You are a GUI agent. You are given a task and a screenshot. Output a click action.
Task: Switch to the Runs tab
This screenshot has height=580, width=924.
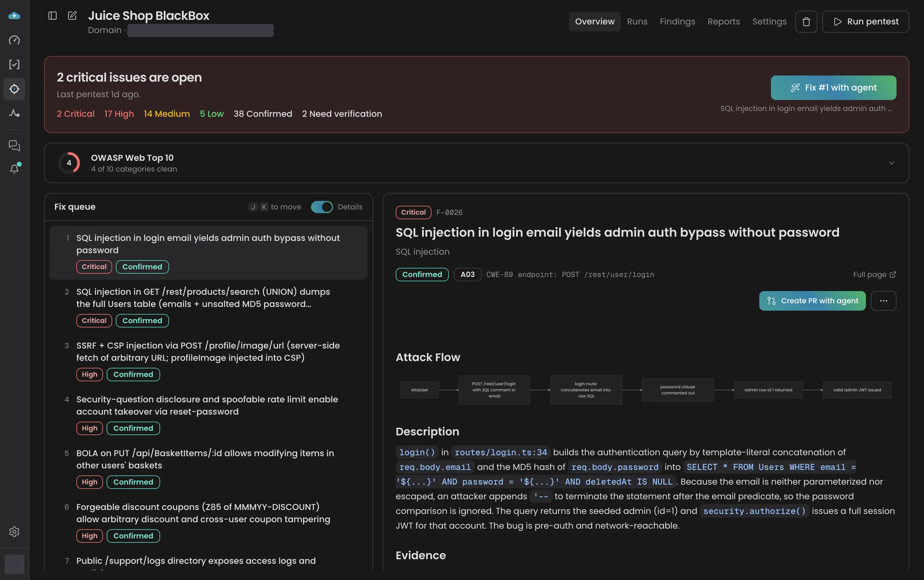tap(637, 21)
